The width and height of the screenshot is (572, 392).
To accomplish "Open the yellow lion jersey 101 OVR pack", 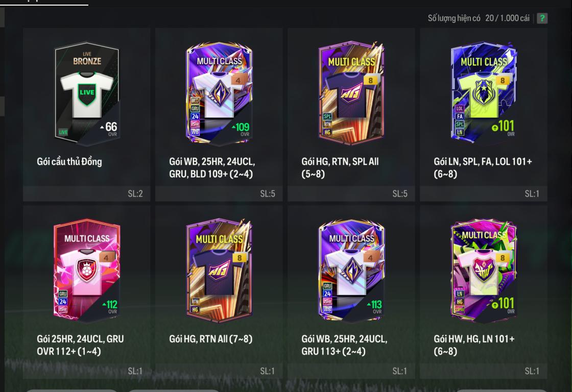I will (484, 93).
